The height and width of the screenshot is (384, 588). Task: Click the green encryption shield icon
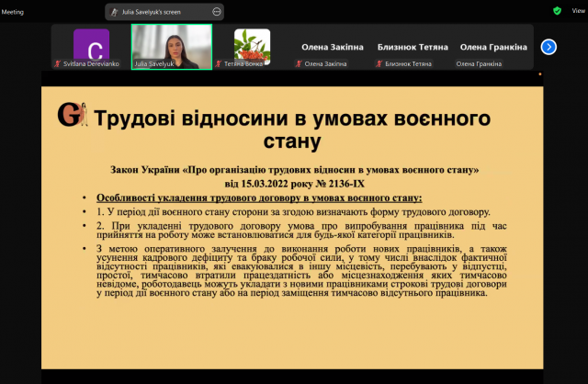pyautogui.click(x=558, y=11)
